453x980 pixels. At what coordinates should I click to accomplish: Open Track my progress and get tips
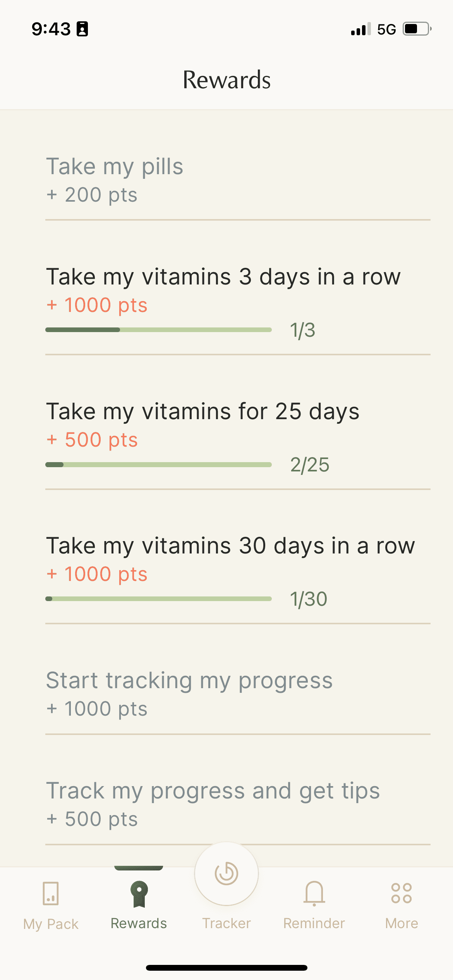tap(238, 804)
